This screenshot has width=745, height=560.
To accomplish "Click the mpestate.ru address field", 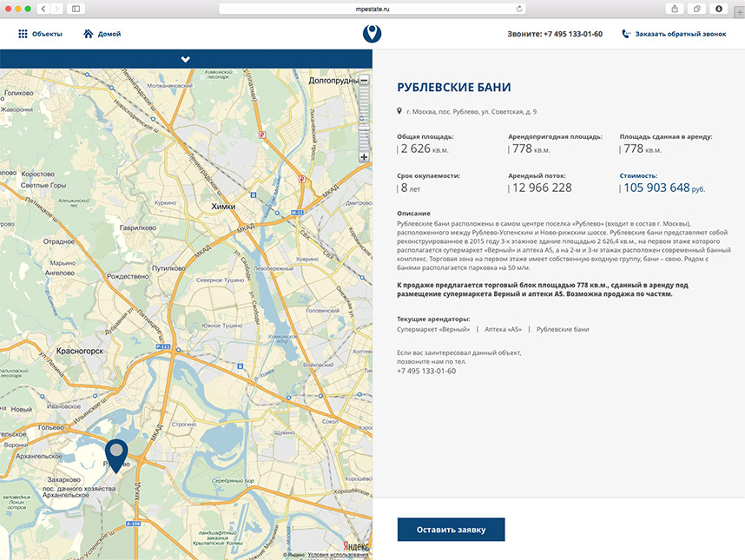I will click(x=372, y=8).
